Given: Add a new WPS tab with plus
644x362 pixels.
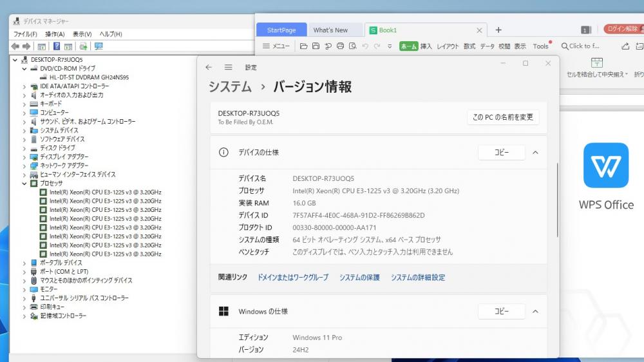Looking at the screenshot, I should tap(498, 30).
